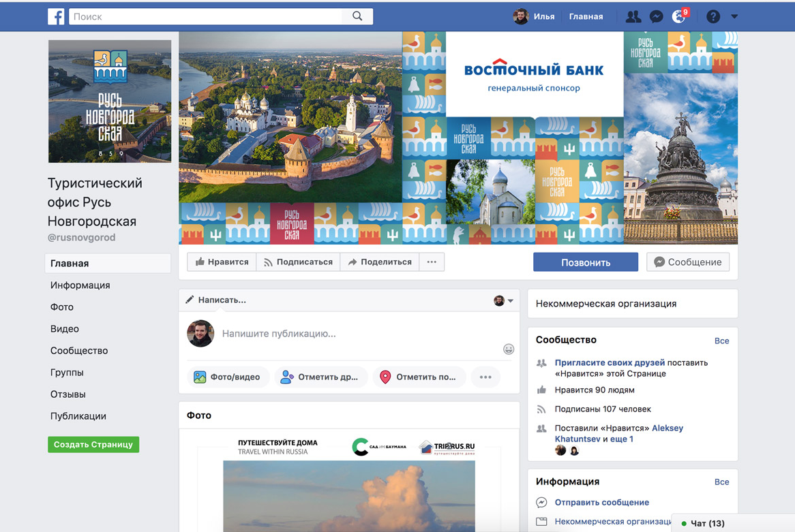
Task: Open the Фото sidebar tab
Action: (x=62, y=307)
